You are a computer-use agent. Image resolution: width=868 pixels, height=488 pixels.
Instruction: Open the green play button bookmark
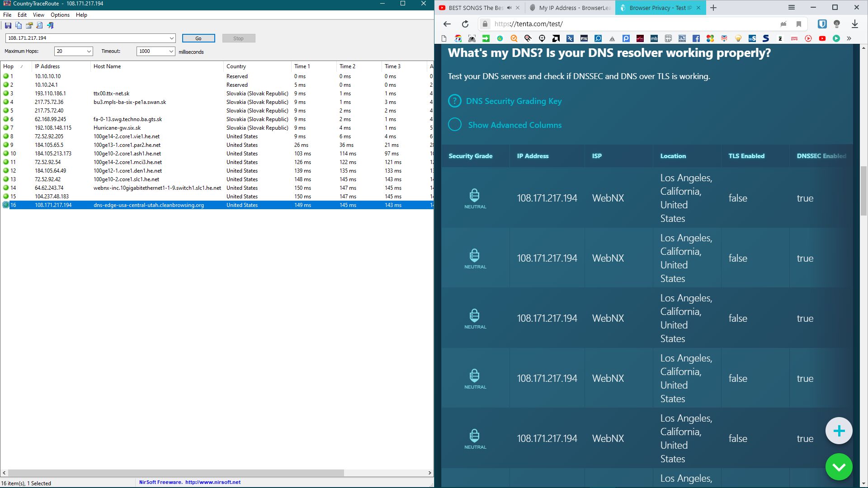836,38
